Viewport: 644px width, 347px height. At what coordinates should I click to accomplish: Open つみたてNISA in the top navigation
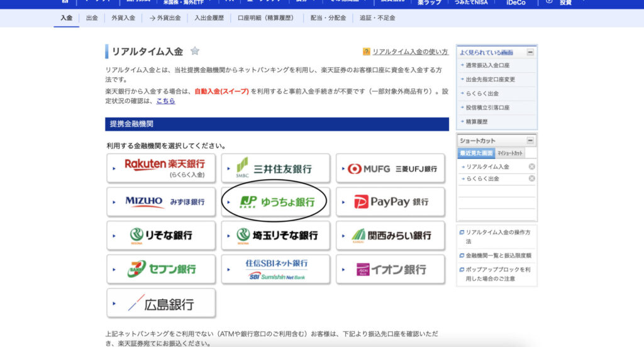470,3
